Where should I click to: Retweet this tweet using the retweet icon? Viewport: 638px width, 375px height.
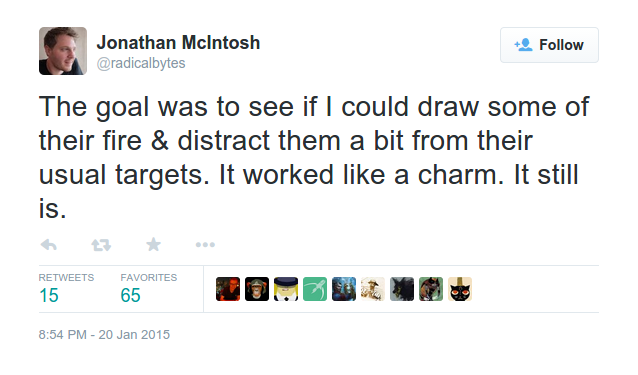(101, 245)
